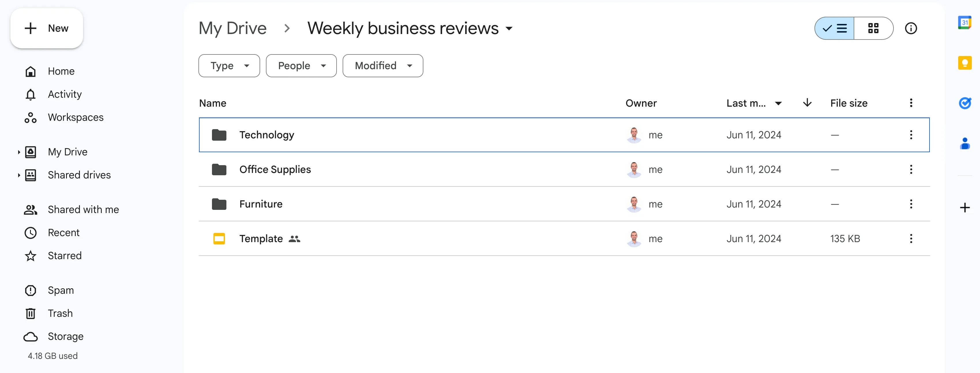Open Google Keep side panel icon
The image size is (980, 373).
(x=964, y=63)
